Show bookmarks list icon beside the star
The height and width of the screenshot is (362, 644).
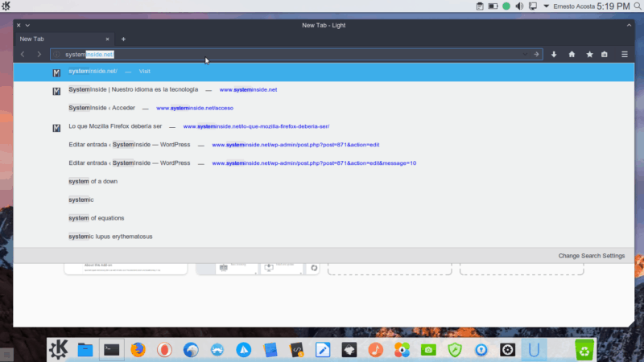point(605,54)
